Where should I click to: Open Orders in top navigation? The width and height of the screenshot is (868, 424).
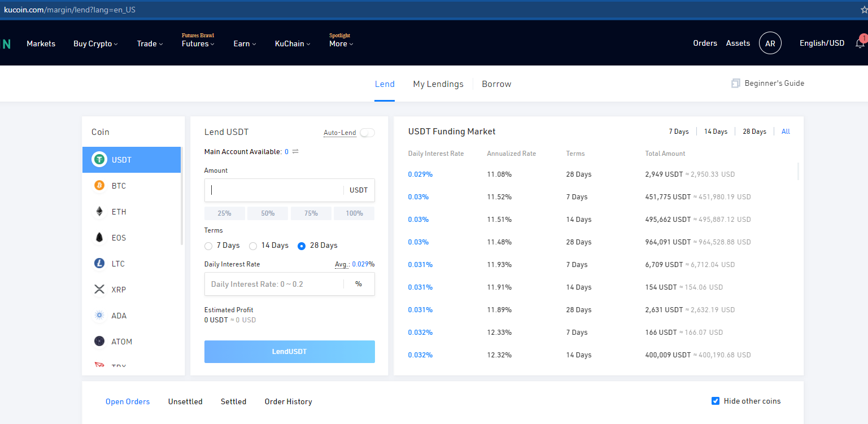pyautogui.click(x=705, y=43)
